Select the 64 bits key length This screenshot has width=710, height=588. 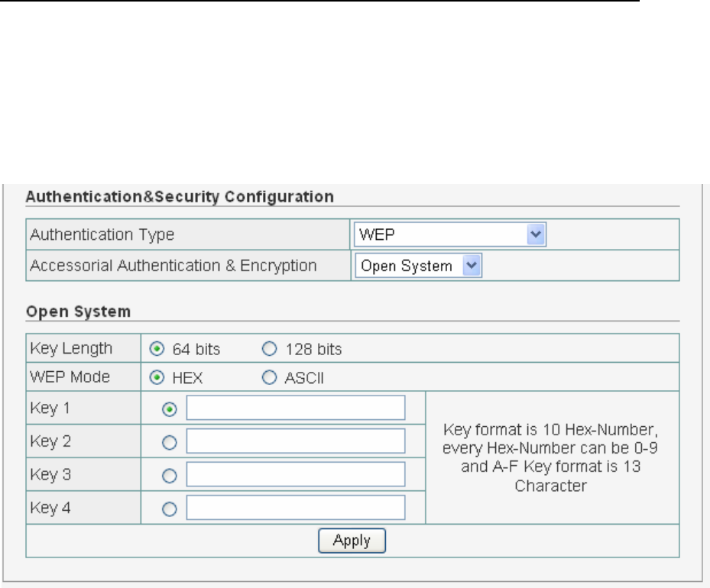pyautogui.click(x=157, y=350)
